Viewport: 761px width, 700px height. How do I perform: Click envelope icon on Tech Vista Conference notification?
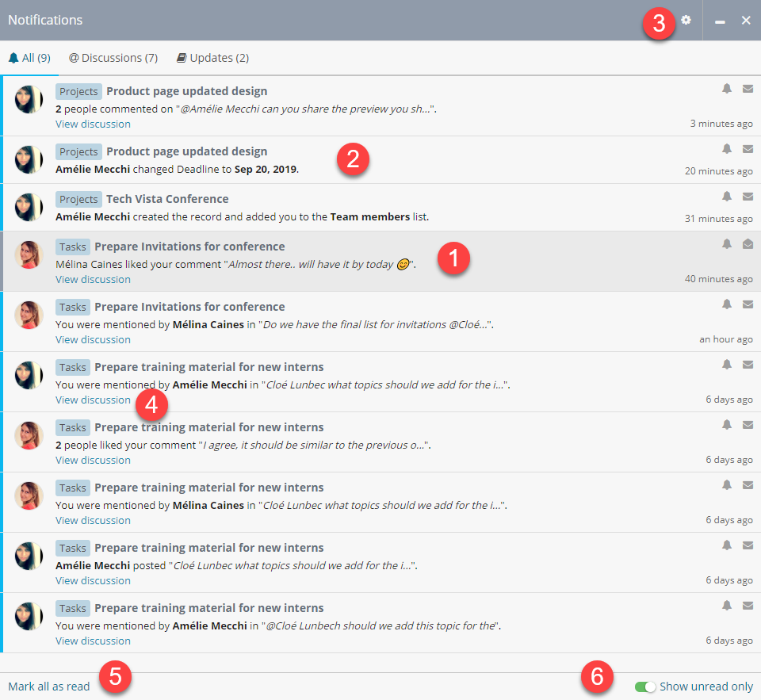point(748,197)
